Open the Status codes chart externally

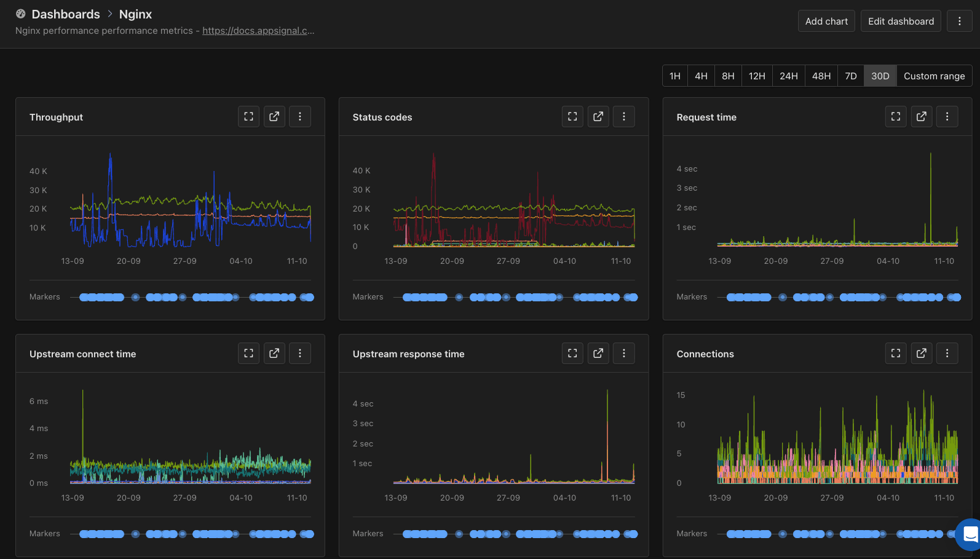[598, 116]
